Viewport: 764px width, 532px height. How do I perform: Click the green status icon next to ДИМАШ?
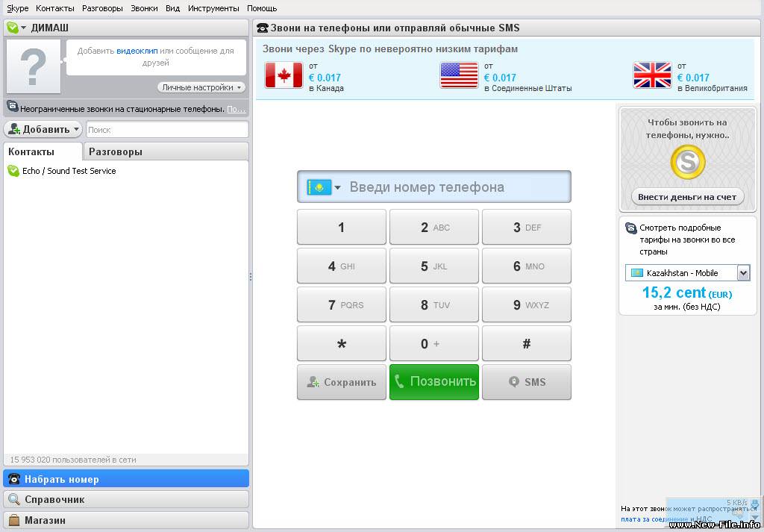click(13, 28)
